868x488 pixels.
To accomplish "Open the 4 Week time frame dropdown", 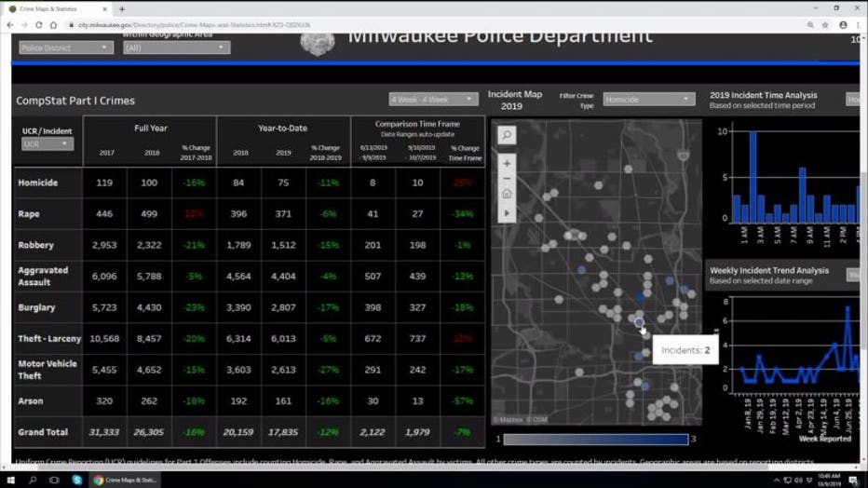I will (x=433, y=99).
